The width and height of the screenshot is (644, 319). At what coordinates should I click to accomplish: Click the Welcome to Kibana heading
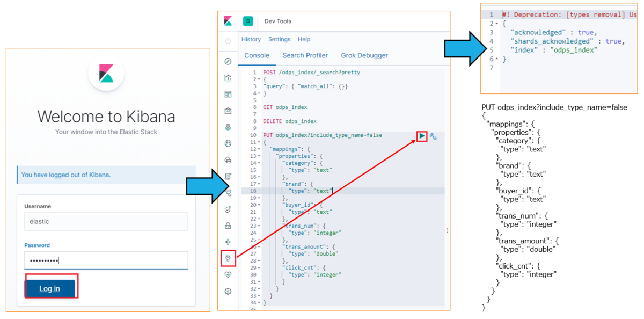click(106, 117)
